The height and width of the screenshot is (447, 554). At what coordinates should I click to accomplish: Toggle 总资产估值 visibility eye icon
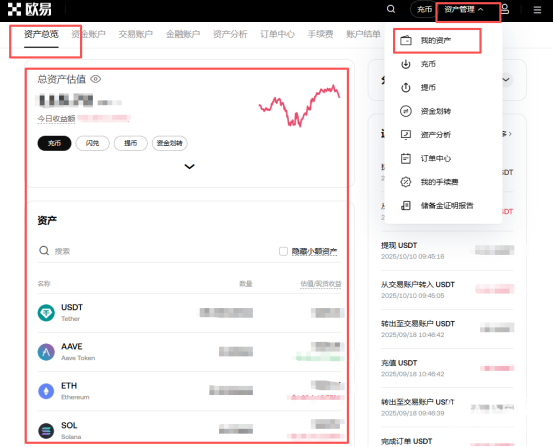tap(95, 79)
